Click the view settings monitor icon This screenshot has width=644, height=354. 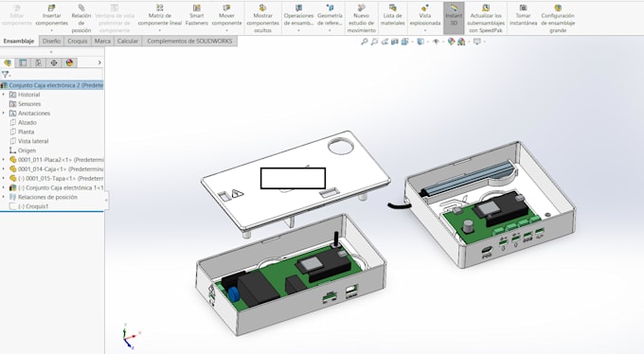point(476,42)
